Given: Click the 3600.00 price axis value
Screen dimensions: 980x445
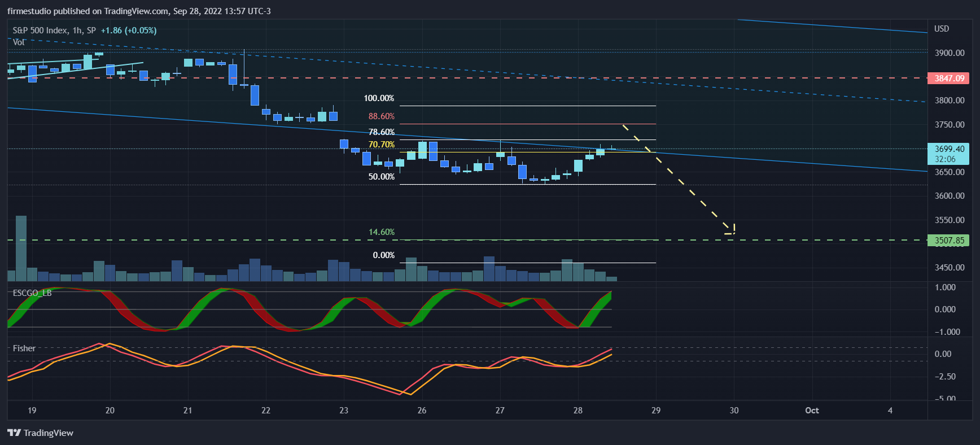Looking at the screenshot, I should pyautogui.click(x=950, y=196).
